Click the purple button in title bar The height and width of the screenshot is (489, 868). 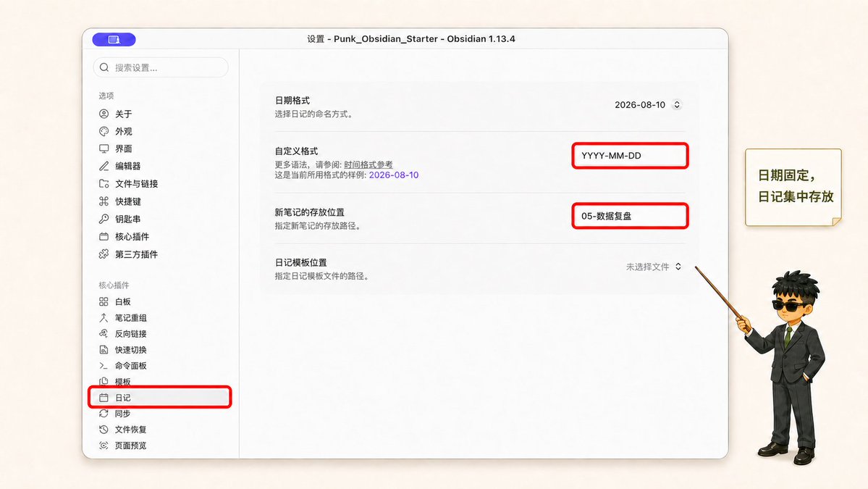(114, 39)
